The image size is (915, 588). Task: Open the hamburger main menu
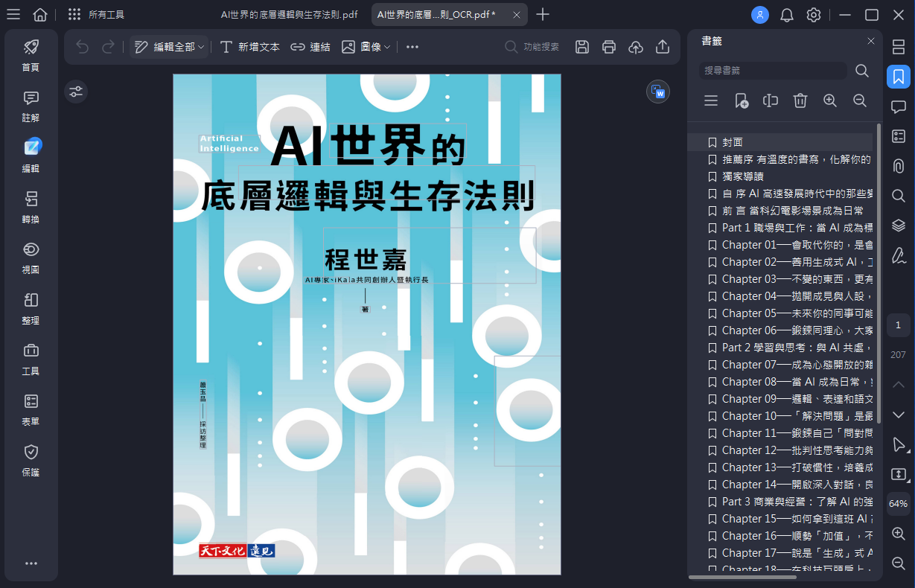tap(13, 14)
